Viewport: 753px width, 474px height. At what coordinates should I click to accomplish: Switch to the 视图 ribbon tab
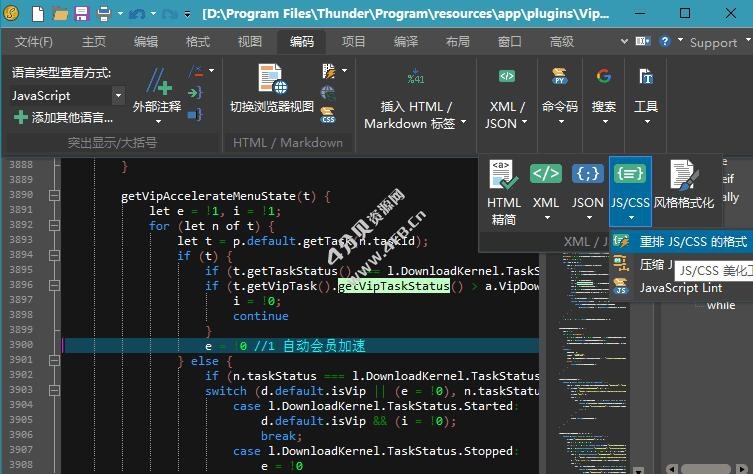[x=249, y=42]
